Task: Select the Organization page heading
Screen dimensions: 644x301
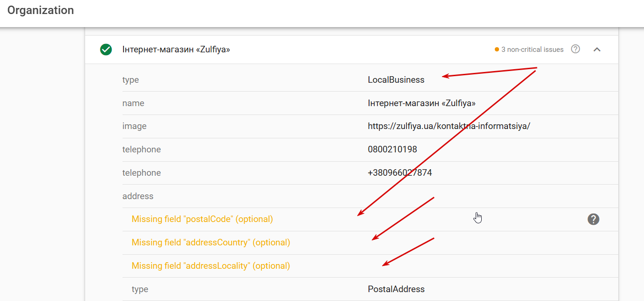Action: click(41, 10)
